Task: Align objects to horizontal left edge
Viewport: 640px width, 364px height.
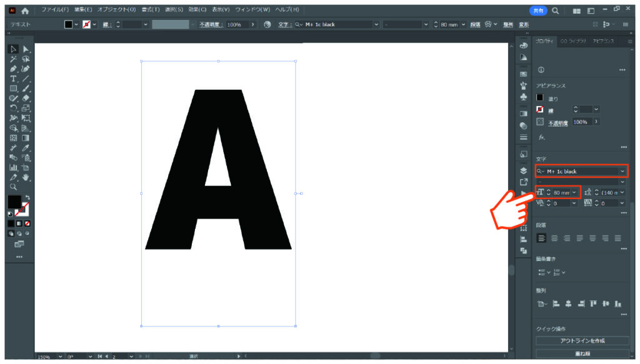Action: 556,303
